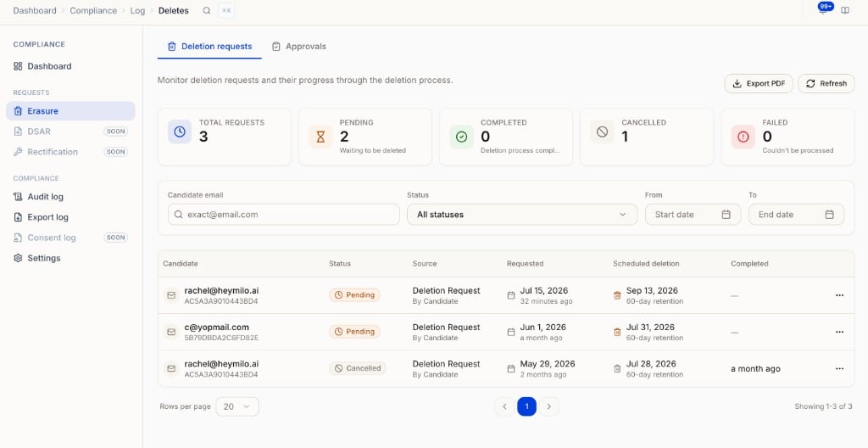Go to Log breadcrumb
Screen dimensions: 868x448
point(137,10)
